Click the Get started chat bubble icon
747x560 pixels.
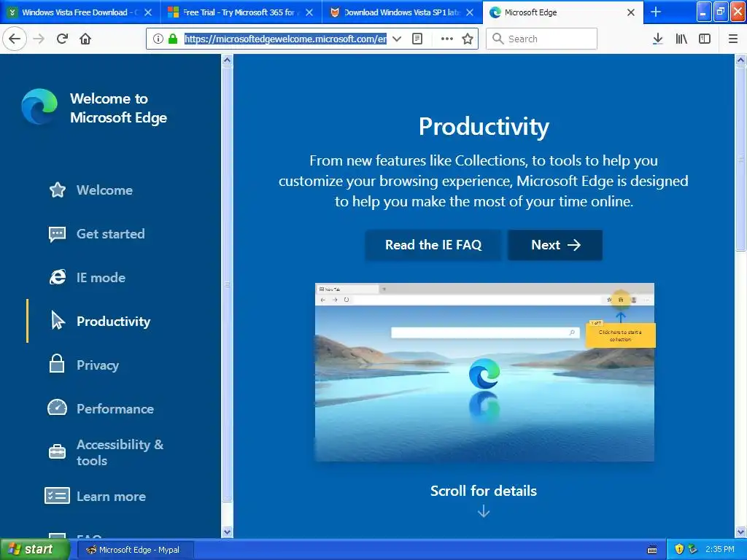tap(57, 234)
